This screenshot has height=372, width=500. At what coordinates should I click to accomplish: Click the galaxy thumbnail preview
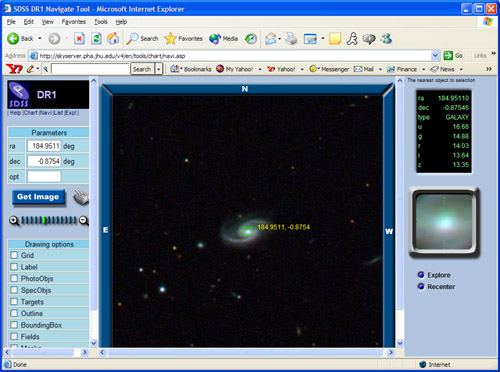pos(444,222)
